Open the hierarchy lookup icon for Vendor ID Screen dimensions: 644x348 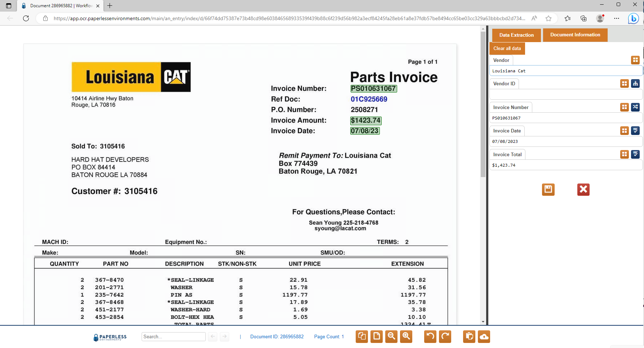tap(635, 83)
